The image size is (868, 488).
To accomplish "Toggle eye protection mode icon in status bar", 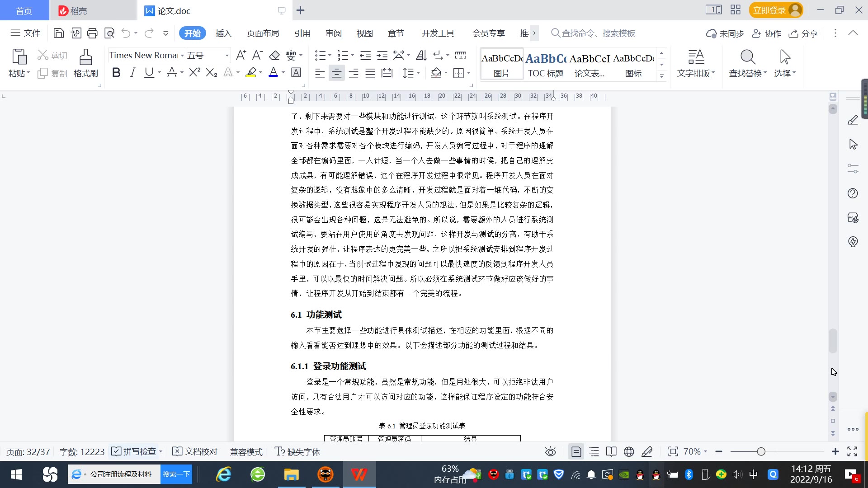I will click(550, 451).
